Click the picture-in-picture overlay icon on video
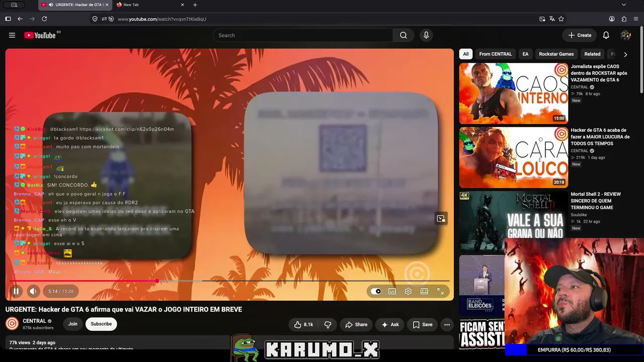644x362 pixels. click(441, 218)
